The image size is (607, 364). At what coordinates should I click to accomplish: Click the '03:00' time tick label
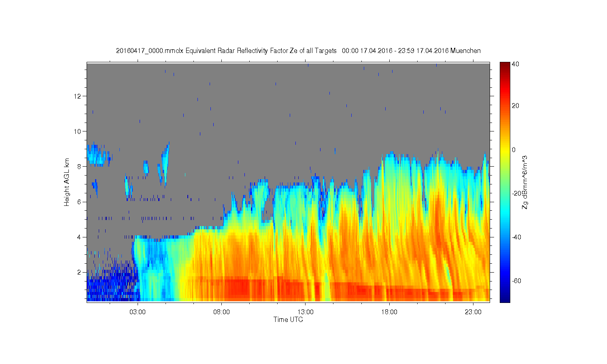click(x=138, y=312)
